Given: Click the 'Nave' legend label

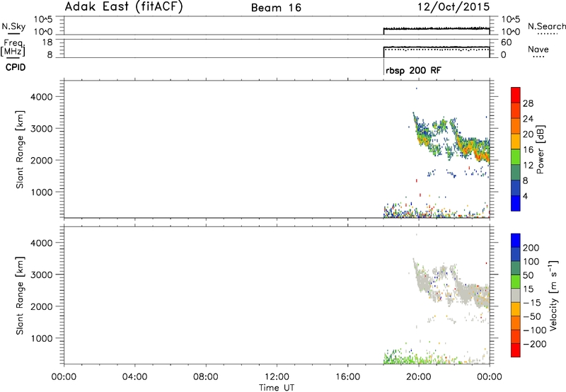Looking at the screenshot, I should [x=538, y=49].
